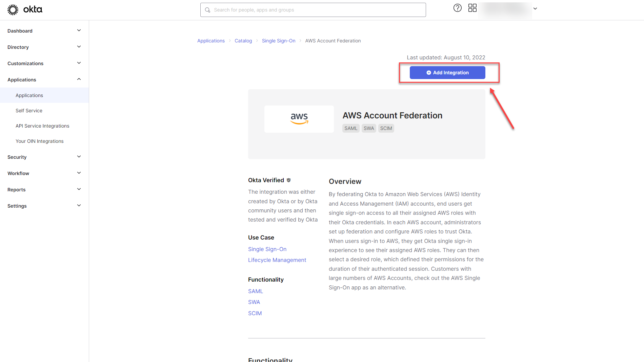The height and width of the screenshot is (362, 644).
Task: Open Single Sign-On use case link
Action: [x=267, y=249]
